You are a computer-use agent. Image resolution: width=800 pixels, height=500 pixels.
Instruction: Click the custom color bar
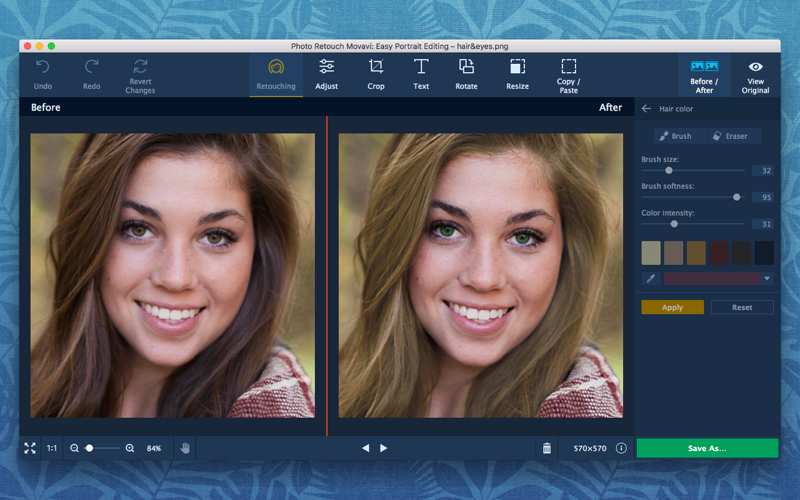coord(712,279)
